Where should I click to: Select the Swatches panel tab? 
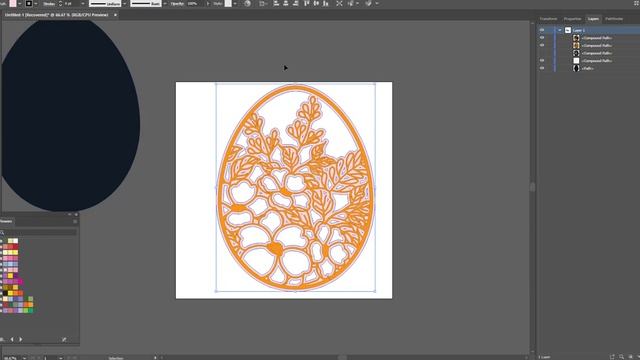pyautogui.click(x=6, y=221)
